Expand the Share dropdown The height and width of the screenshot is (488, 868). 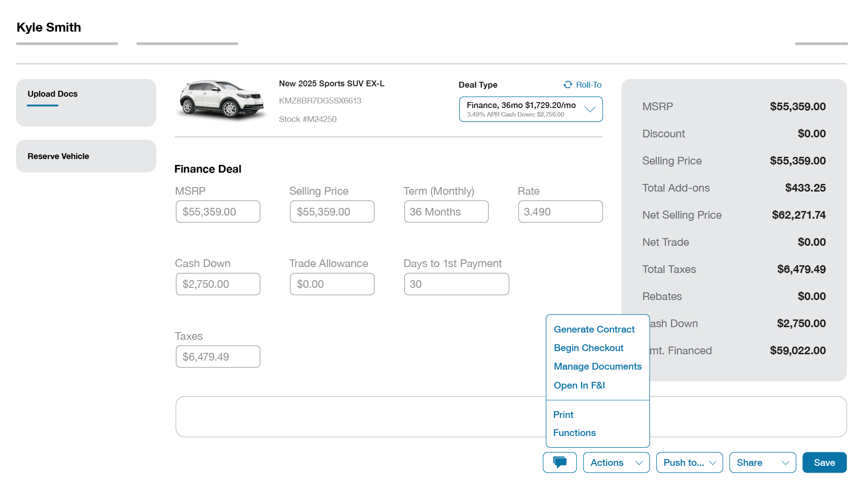[762, 462]
